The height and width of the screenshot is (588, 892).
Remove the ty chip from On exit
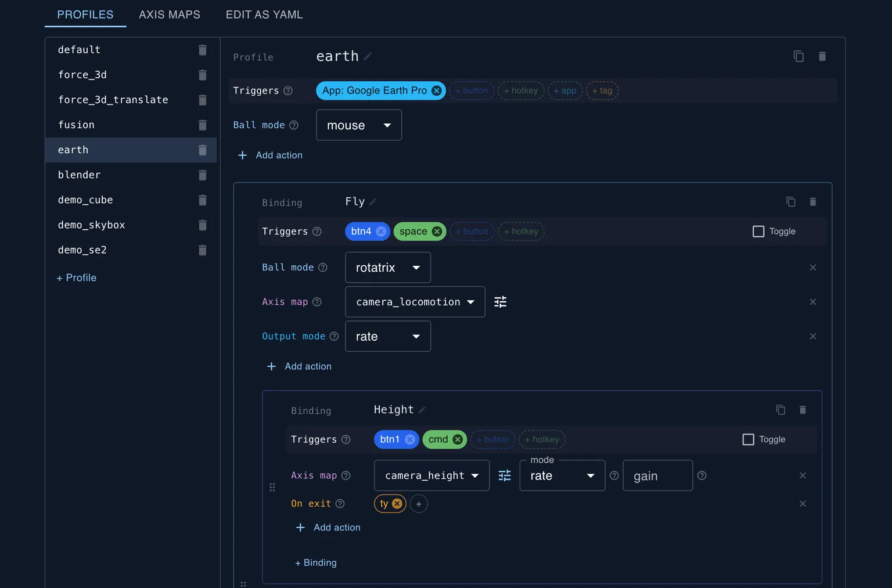[397, 503]
